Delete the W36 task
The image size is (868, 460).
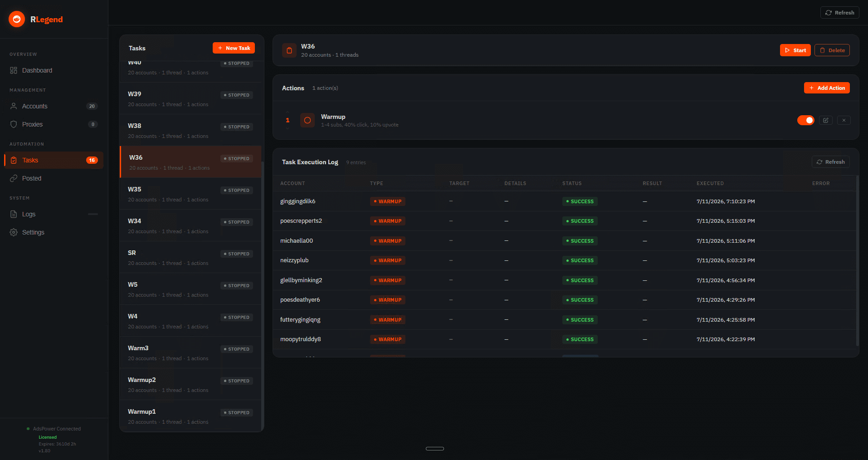[x=832, y=50]
